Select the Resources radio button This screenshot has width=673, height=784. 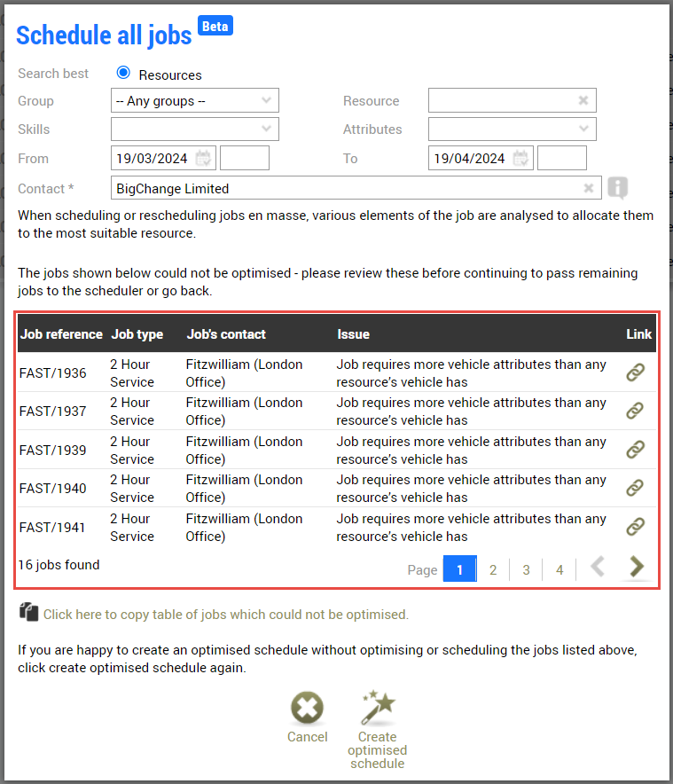tap(123, 74)
